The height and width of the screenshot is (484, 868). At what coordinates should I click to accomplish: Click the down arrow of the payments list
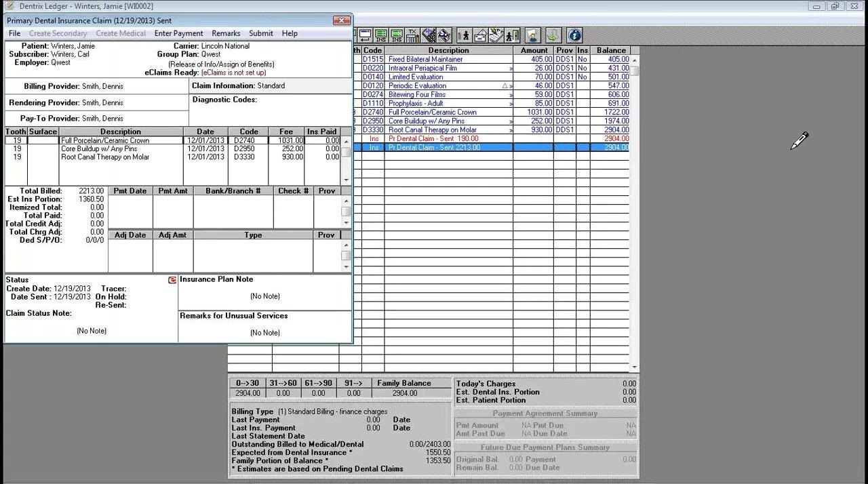tap(346, 223)
